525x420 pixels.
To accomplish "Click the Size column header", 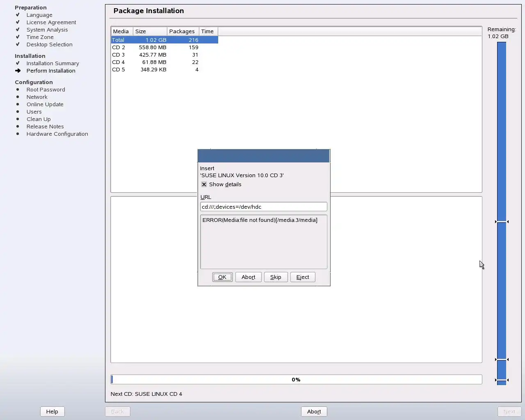I will 150,32.
